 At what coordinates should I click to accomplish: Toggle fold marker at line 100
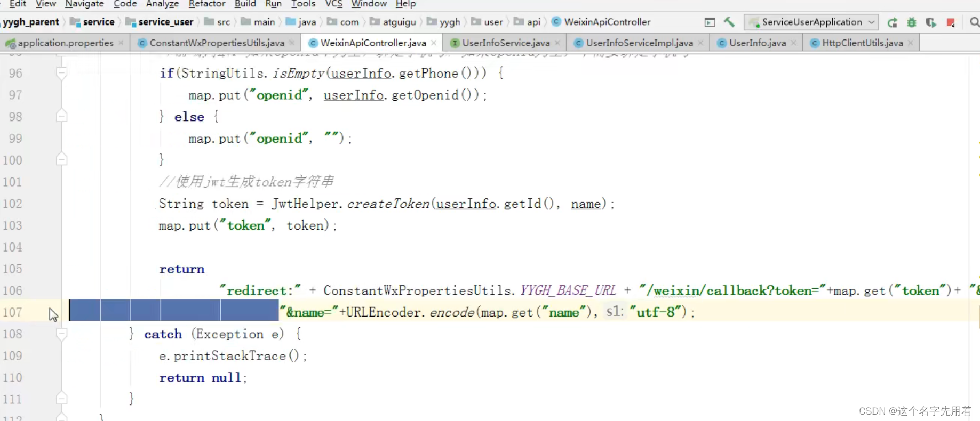coord(62,159)
